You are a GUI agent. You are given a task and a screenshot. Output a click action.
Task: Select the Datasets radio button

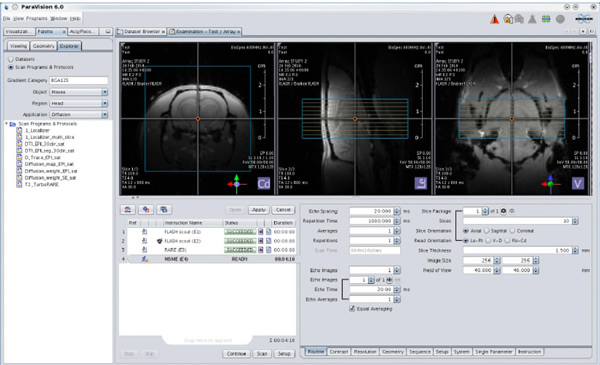tap(11, 59)
